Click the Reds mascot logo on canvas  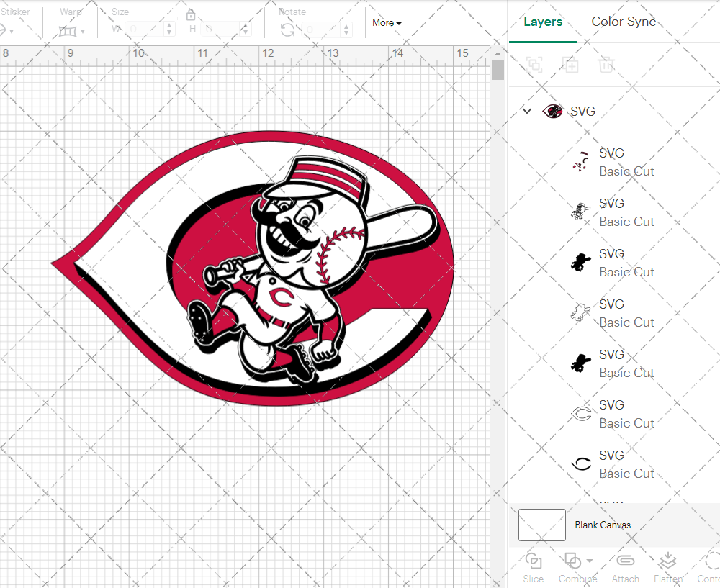tap(253, 268)
